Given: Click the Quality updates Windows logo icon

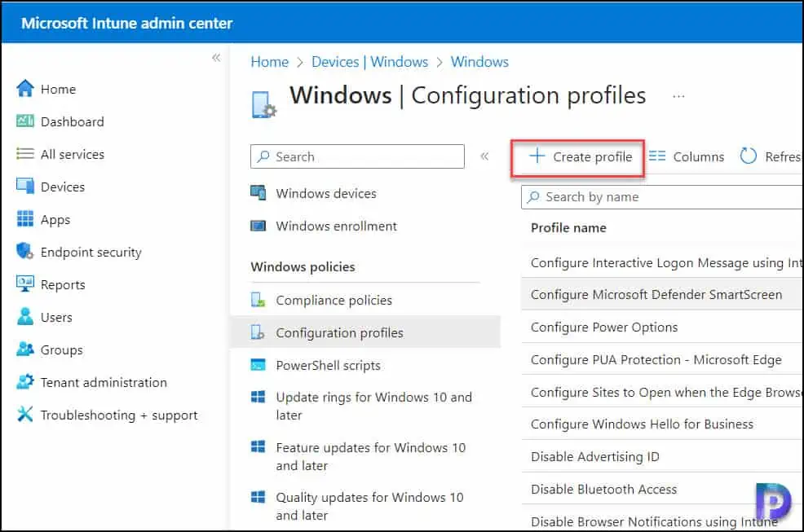Looking at the screenshot, I should (x=258, y=497).
